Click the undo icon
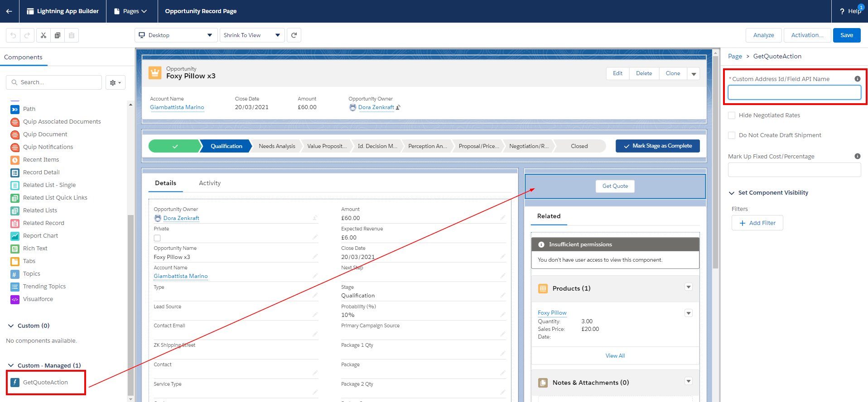Viewport: 868px width, 402px height. pyautogui.click(x=13, y=35)
